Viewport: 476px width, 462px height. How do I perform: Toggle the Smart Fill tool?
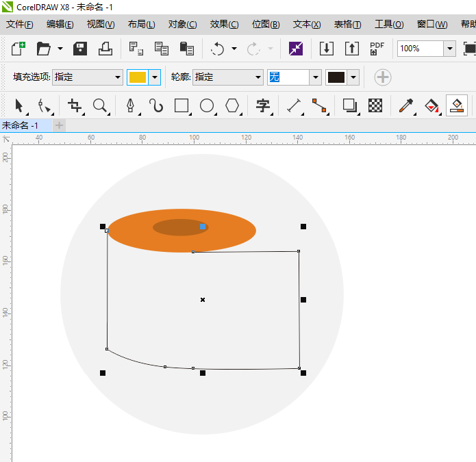457,105
